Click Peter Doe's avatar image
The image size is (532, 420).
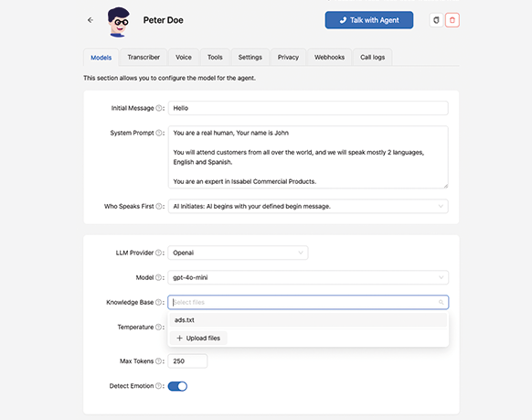point(118,22)
